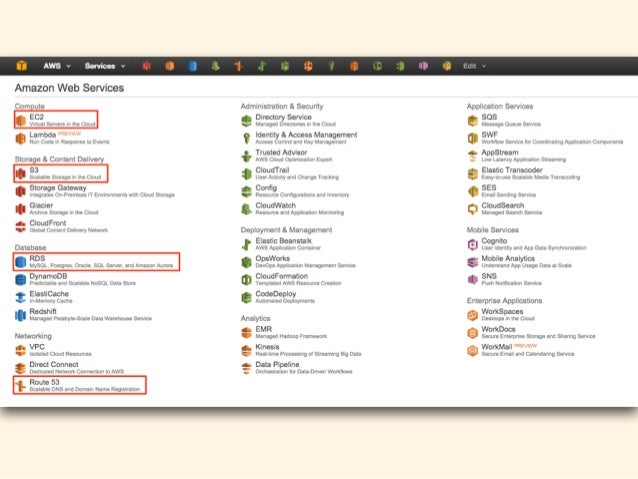Click the green key IAM shortcut in navigation bar
The height and width of the screenshot is (479, 638).
331,66
